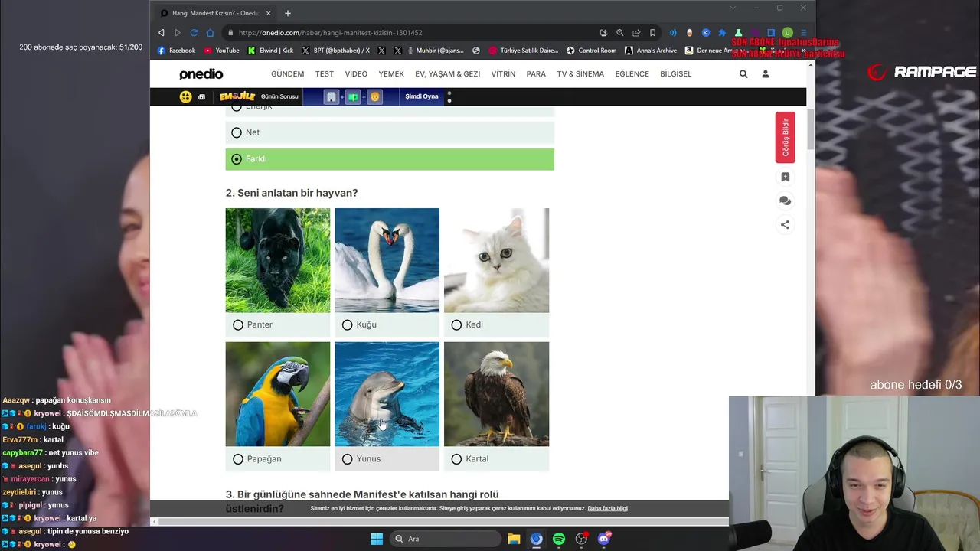Open the zoom magnifier icon in address bar

[620, 33]
